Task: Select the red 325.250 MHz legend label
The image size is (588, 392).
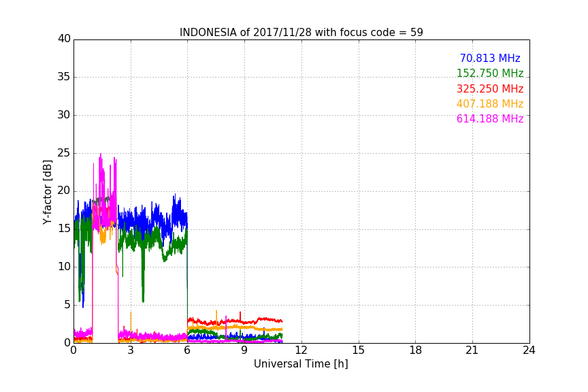Action: [490, 89]
